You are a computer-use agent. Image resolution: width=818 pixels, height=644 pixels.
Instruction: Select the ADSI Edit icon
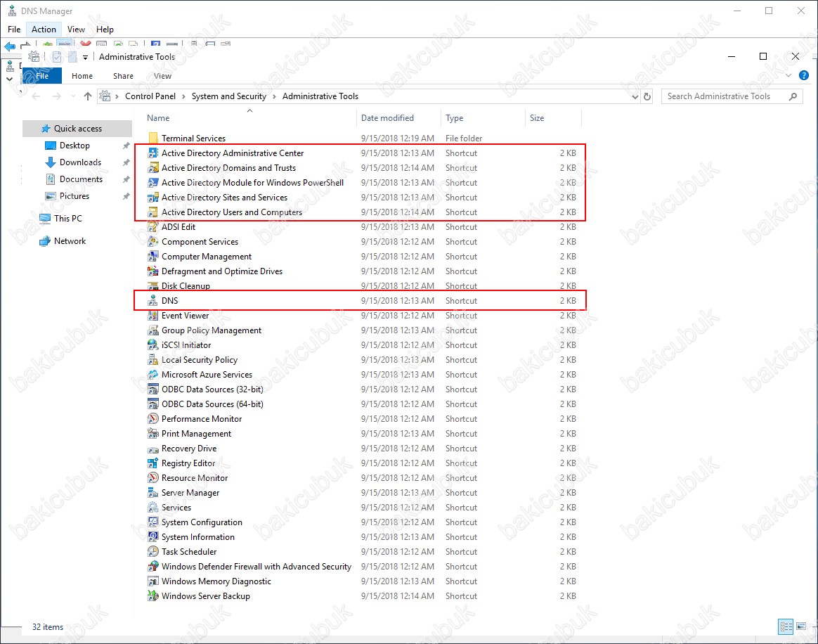[x=153, y=227]
